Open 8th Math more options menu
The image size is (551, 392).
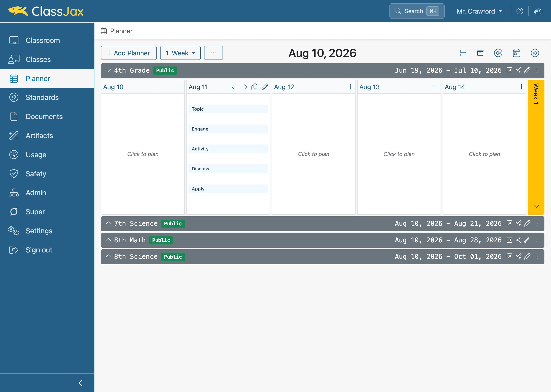pos(537,240)
